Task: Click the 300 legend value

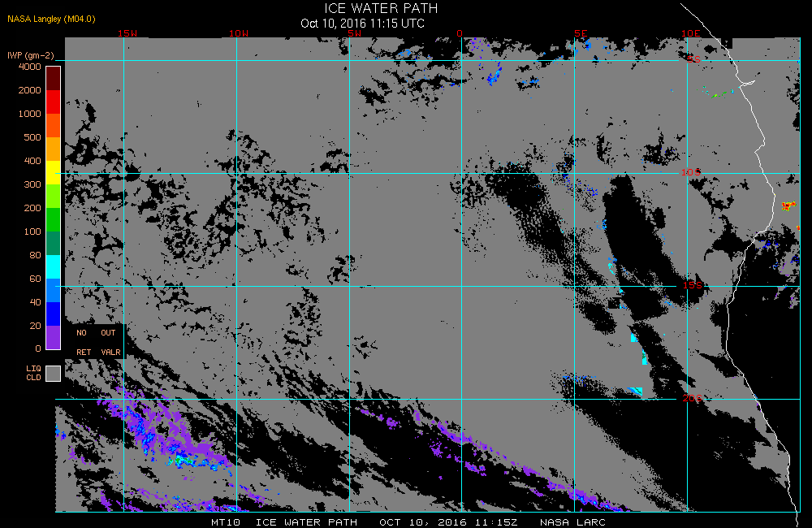Action: tap(32, 184)
